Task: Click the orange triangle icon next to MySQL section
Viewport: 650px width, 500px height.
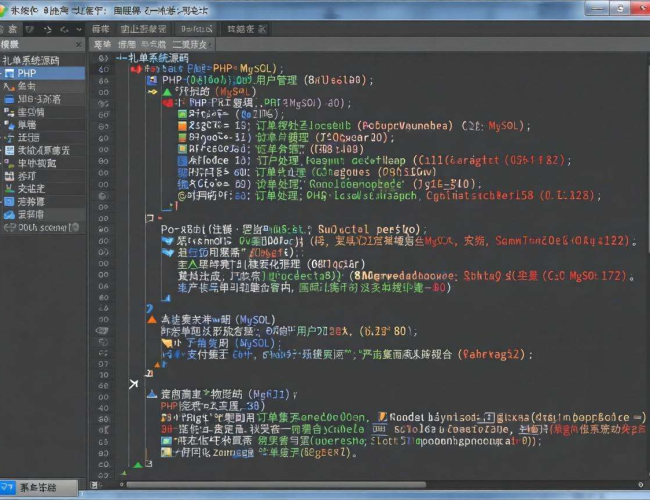Action: (x=152, y=318)
